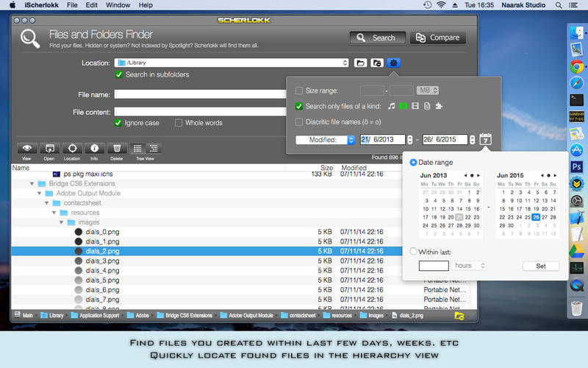This screenshot has height=368, width=588.
Task: Open Google Chrome from the Dock
Action: [x=577, y=66]
